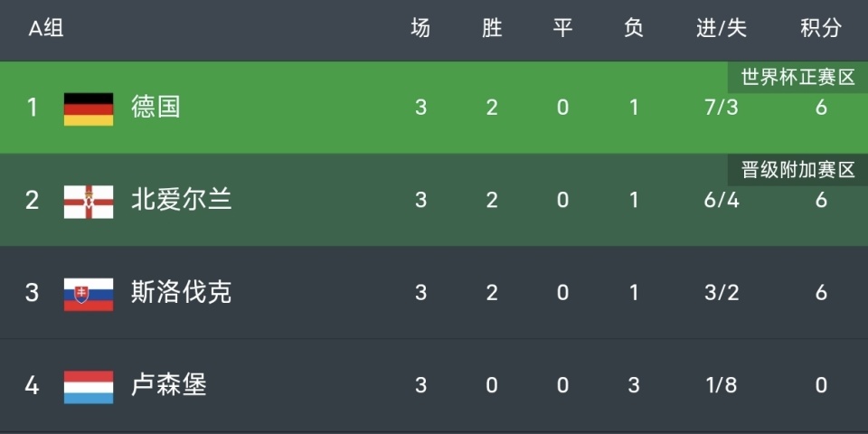This screenshot has width=868, height=434.
Task: Click the Germany flag icon
Action: tap(89, 108)
